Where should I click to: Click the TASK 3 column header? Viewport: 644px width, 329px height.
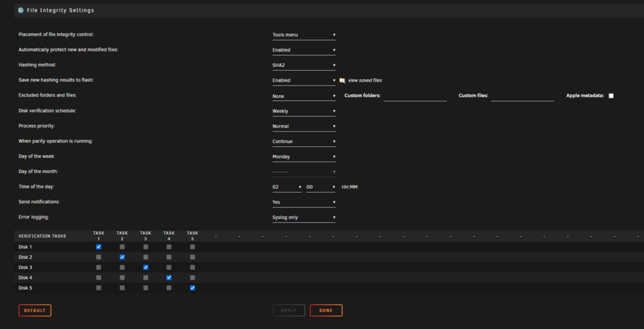pos(146,236)
